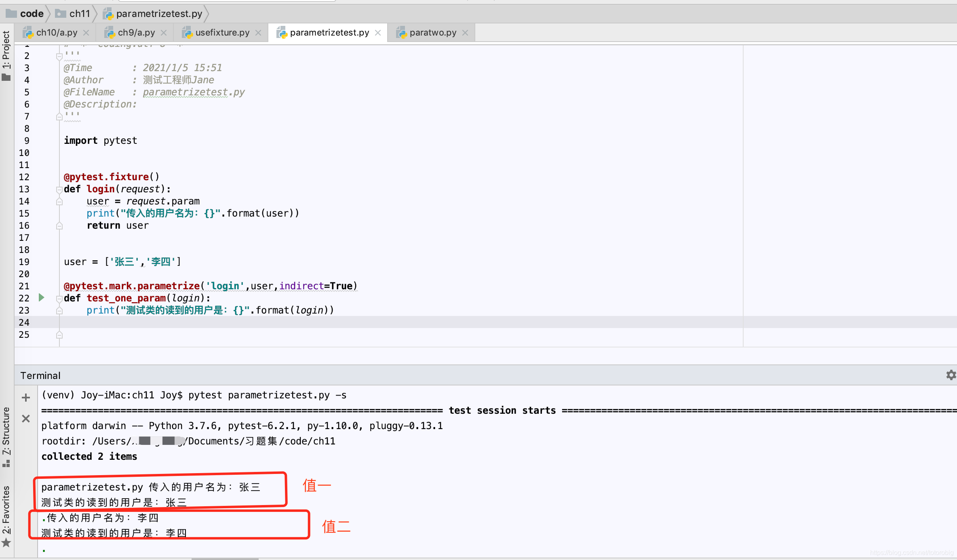The width and height of the screenshot is (957, 560).
Task: Click the Python icon on the paratwo.py tab
Action: [401, 32]
